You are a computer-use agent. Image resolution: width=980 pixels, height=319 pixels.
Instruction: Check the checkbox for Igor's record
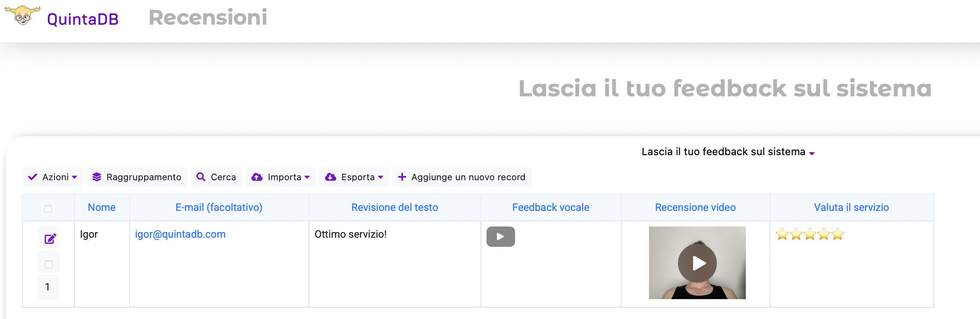(49, 265)
